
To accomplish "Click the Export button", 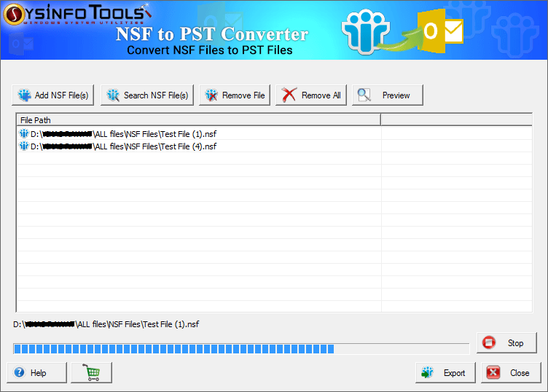I will point(445,373).
